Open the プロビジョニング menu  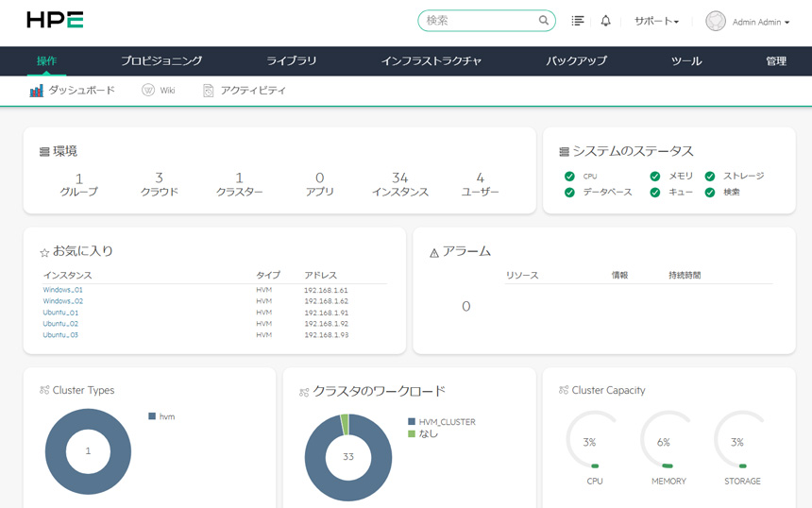[x=161, y=61]
